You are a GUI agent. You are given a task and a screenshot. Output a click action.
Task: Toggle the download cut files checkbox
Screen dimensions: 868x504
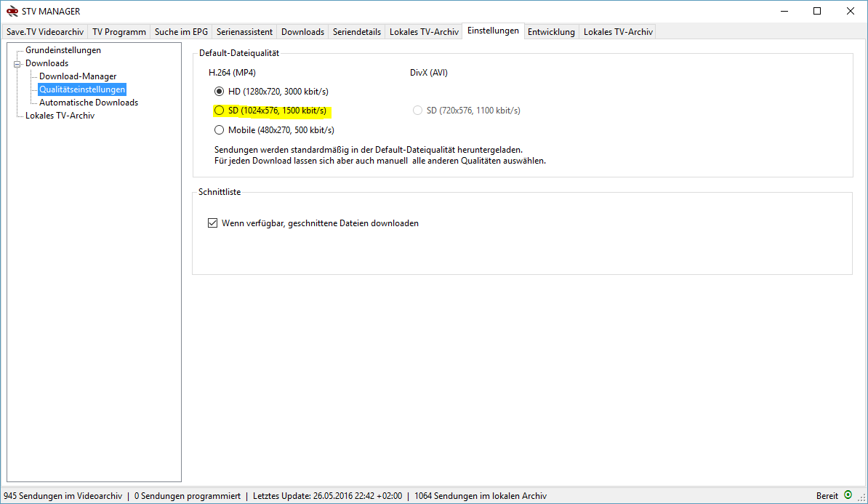click(x=213, y=223)
